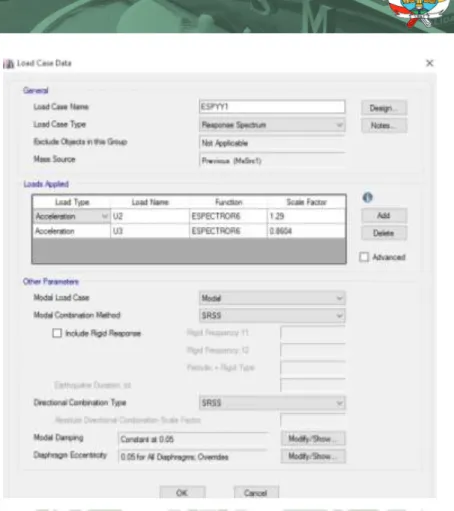This screenshot has height=511, width=454.
Task: Click the Scale Factor column header
Action: tap(306, 202)
